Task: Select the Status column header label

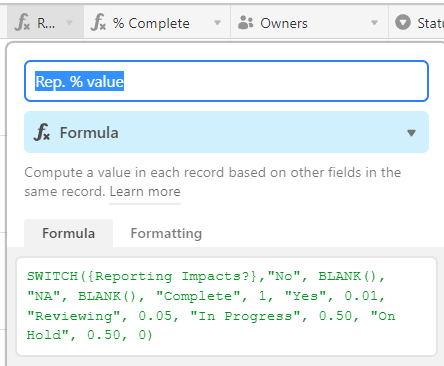Action: [431, 23]
